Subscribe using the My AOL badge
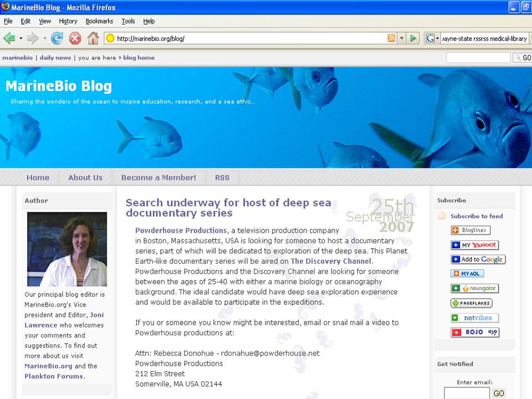This screenshot has height=399, width=532. coord(467,273)
